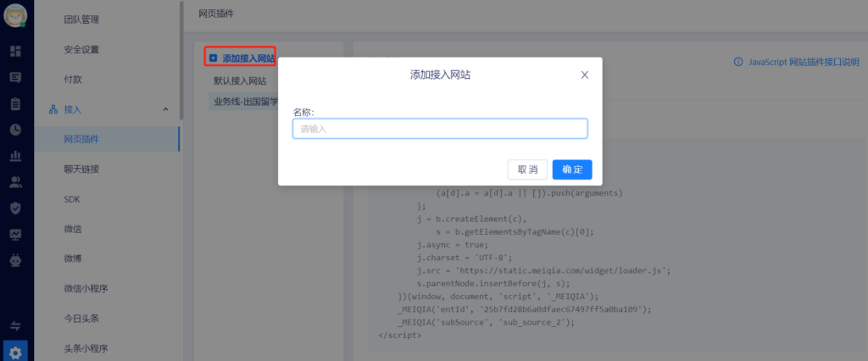Open the contacts people icon
Screen dimensions: 868x361
pyautogui.click(x=15, y=182)
